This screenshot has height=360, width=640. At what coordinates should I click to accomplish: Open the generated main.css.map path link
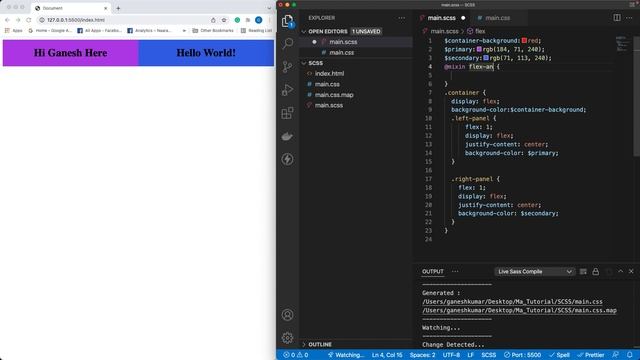[x=520, y=310]
